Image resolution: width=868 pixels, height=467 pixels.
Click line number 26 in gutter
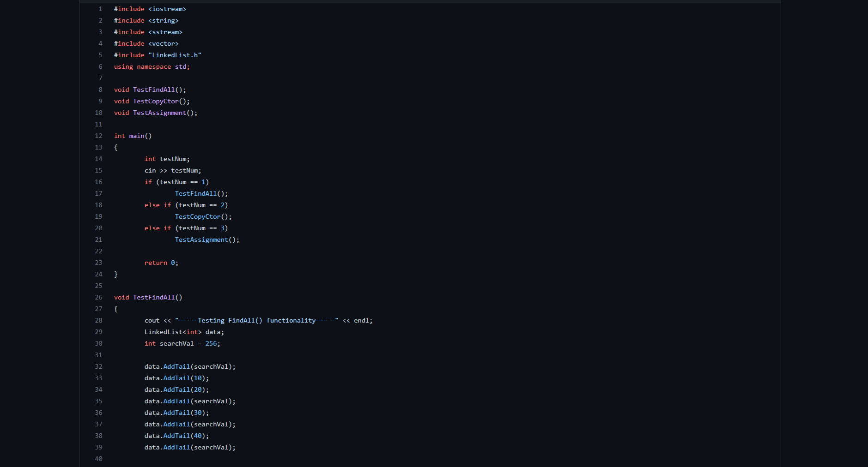coord(98,297)
